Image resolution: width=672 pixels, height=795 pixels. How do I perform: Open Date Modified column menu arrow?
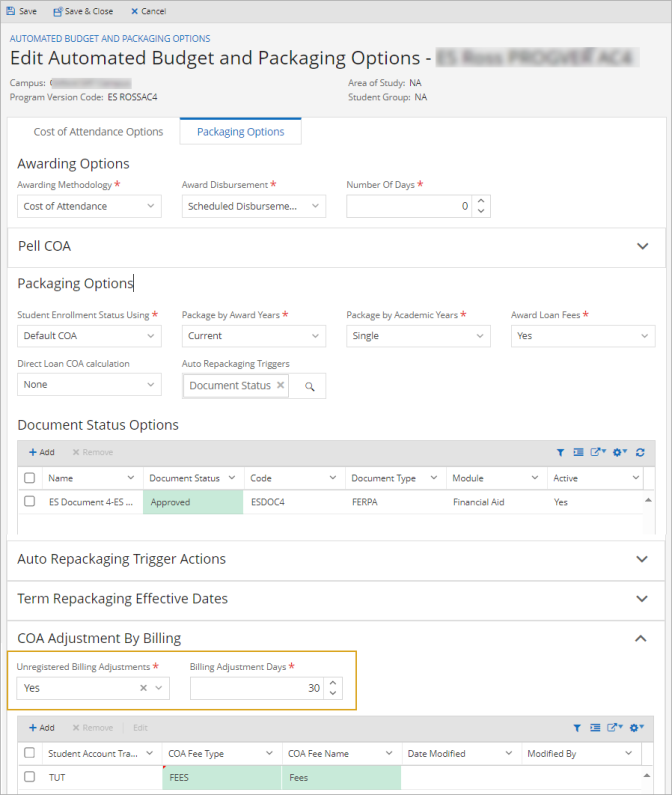509,753
